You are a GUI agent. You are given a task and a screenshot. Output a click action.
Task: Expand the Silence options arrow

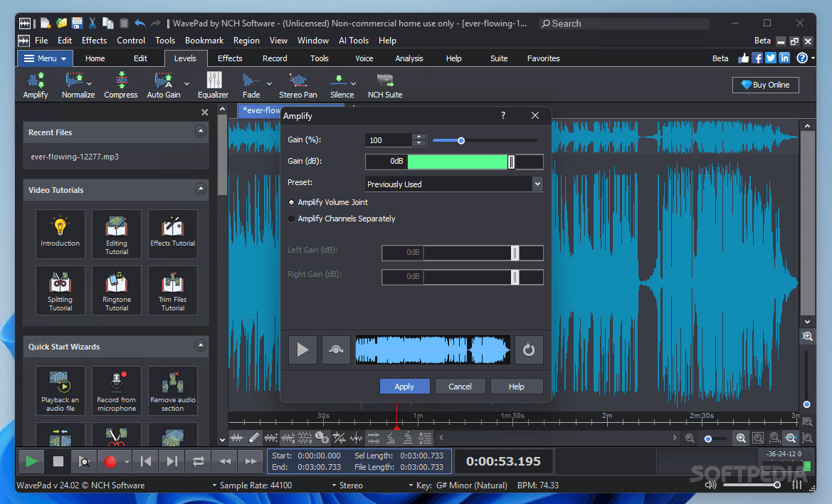pos(354,84)
